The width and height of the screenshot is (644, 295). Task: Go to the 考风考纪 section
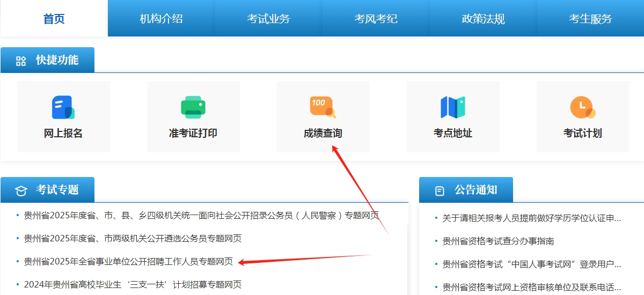pos(376,19)
